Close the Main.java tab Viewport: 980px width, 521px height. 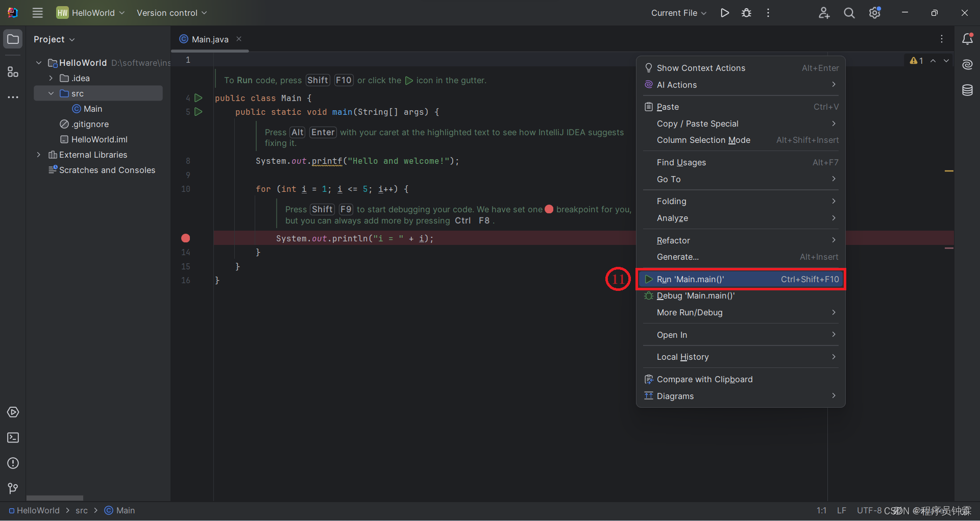(x=239, y=39)
